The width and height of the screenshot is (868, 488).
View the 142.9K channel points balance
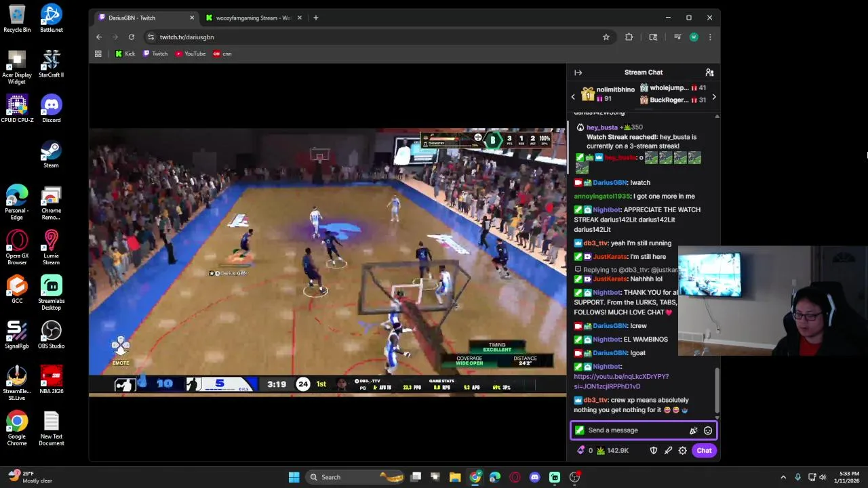click(x=612, y=451)
